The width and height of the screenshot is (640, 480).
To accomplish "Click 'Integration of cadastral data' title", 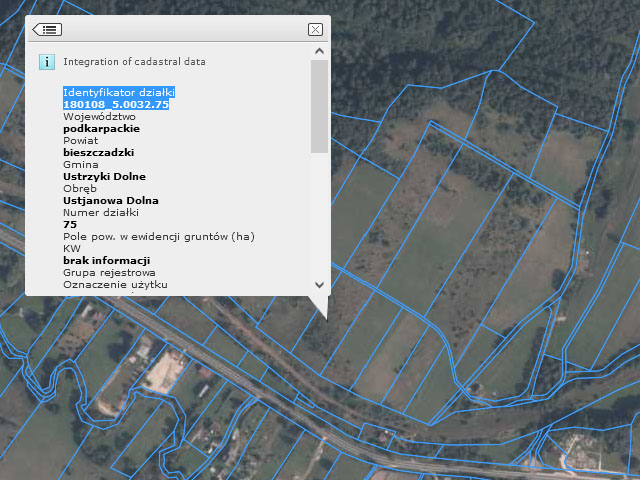I will point(134,62).
